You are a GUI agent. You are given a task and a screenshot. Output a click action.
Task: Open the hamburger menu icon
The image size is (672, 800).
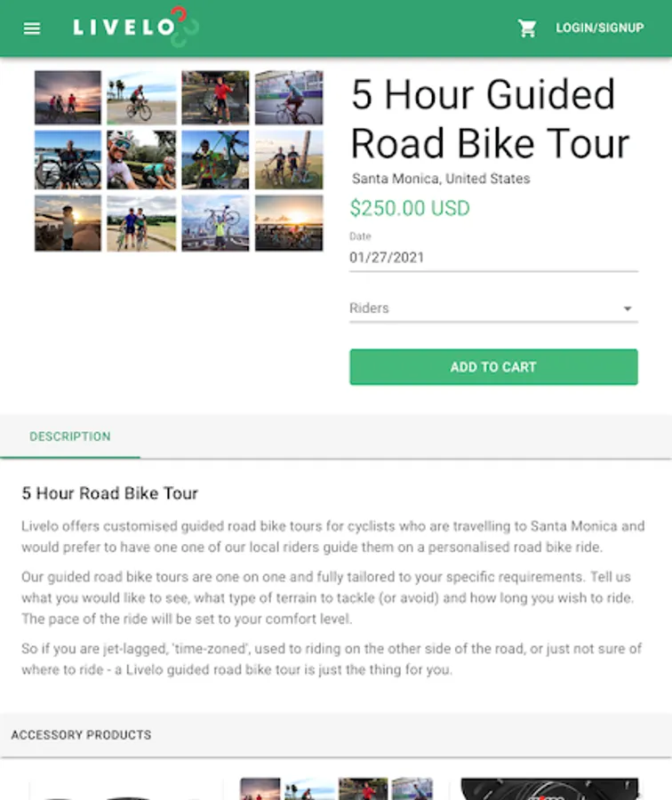32,28
